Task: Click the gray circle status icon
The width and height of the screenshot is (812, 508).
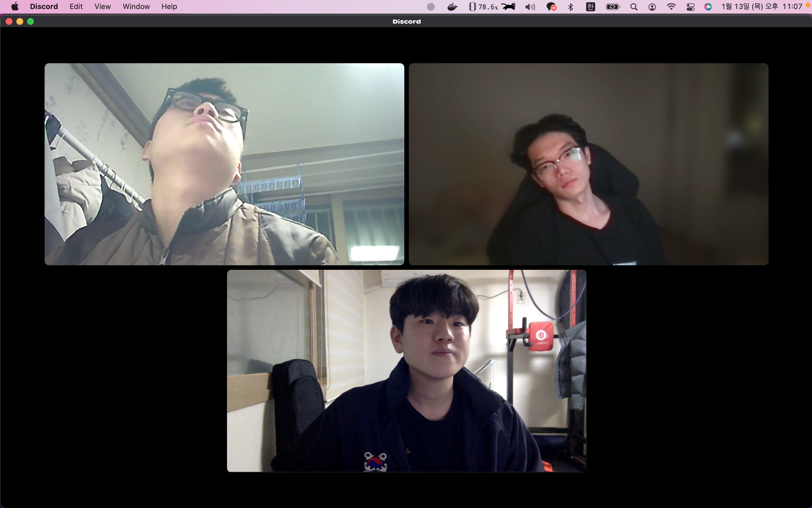Action: 431,7
